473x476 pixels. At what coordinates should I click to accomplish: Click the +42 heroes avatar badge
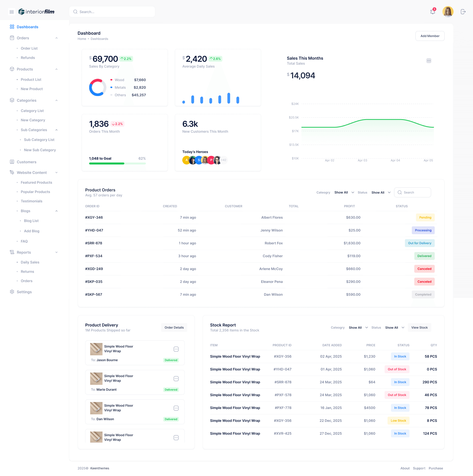(x=223, y=160)
